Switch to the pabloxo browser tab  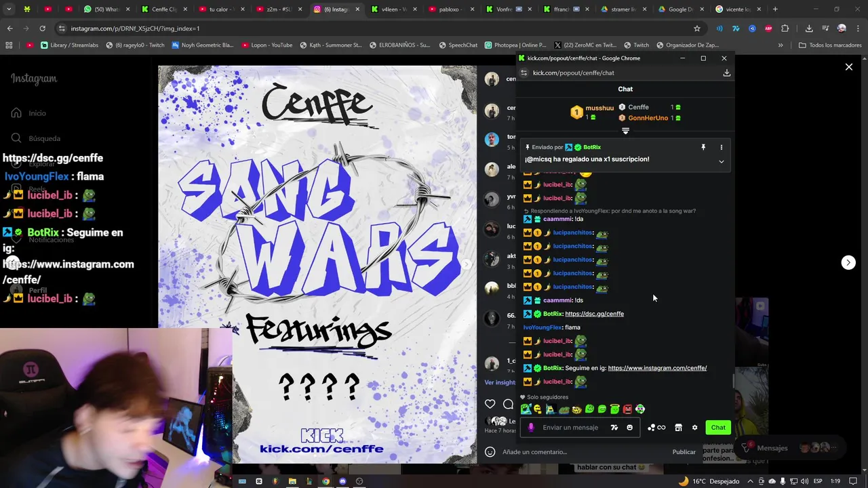pyautogui.click(x=453, y=9)
